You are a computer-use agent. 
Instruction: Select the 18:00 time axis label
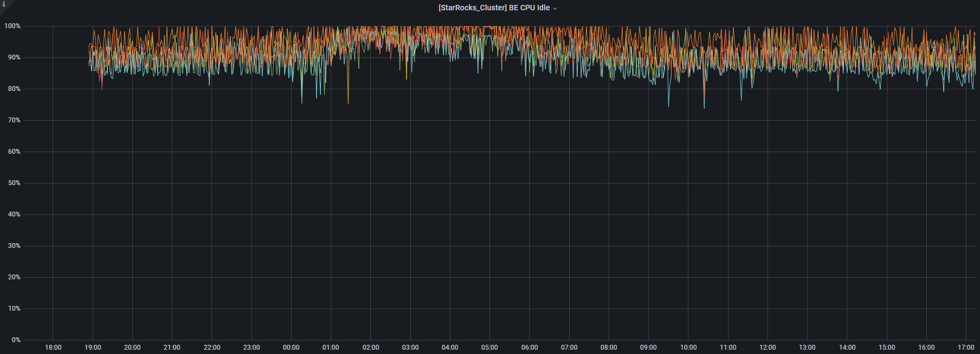(53, 348)
